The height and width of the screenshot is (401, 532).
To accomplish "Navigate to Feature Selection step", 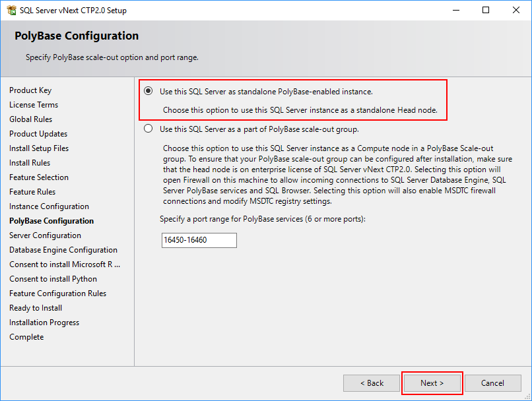I will [x=39, y=177].
